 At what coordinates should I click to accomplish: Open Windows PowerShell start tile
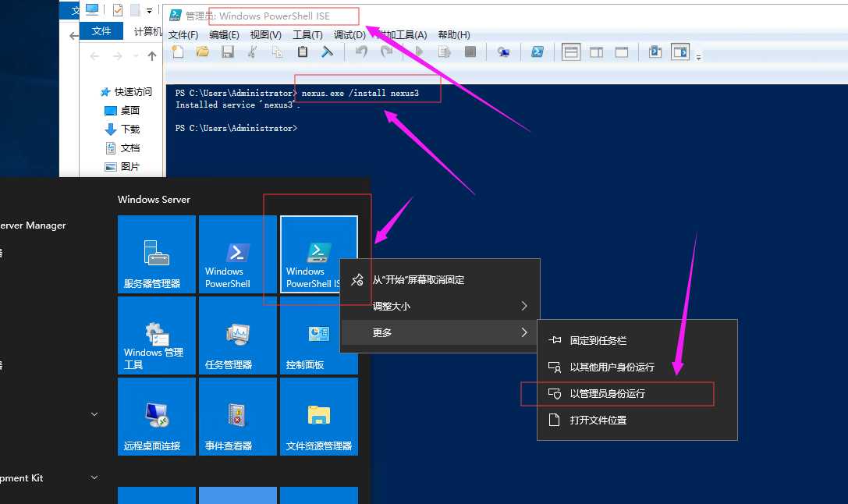click(238, 254)
